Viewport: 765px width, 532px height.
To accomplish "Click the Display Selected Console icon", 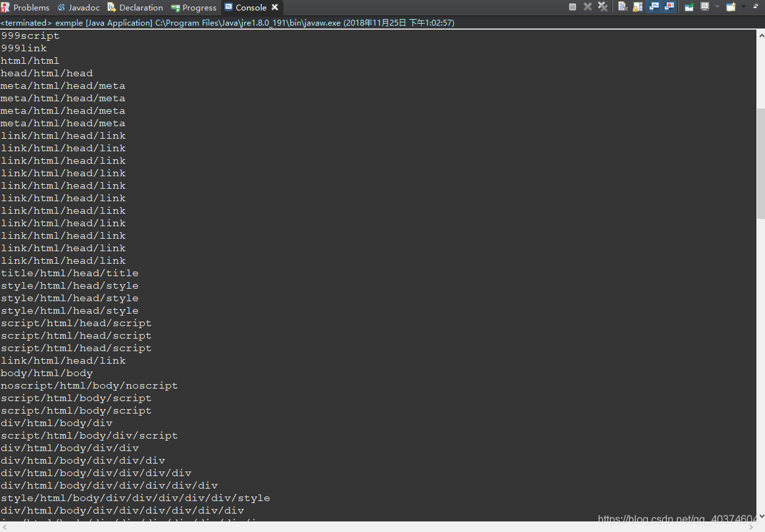I will coord(705,7).
